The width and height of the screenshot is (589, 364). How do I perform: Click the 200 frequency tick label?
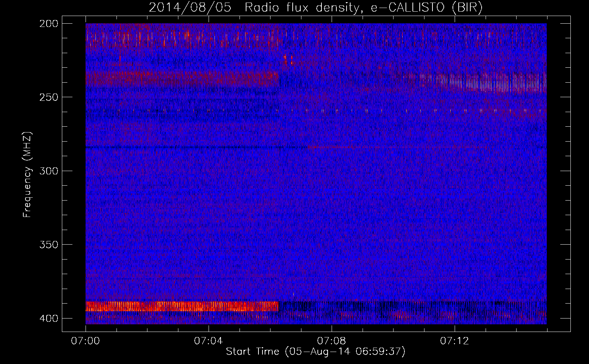pyautogui.click(x=48, y=24)
